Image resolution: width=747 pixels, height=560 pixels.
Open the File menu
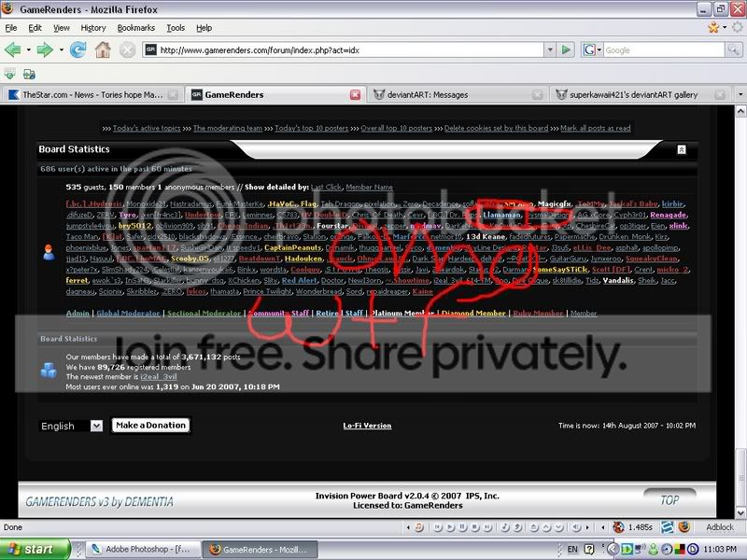(11, 28)
